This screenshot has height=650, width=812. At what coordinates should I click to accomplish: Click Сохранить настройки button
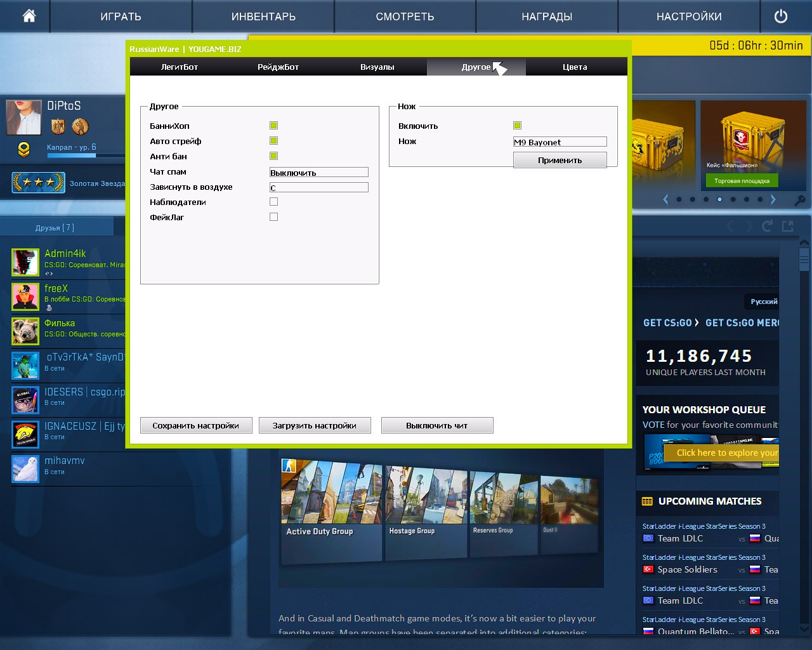pos(196,425)
